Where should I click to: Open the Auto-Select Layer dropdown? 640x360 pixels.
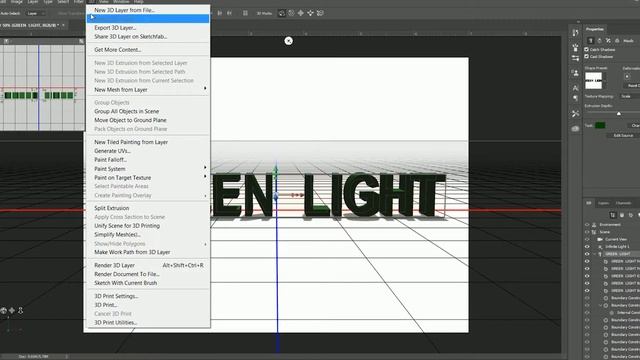[x=35, y=13]
